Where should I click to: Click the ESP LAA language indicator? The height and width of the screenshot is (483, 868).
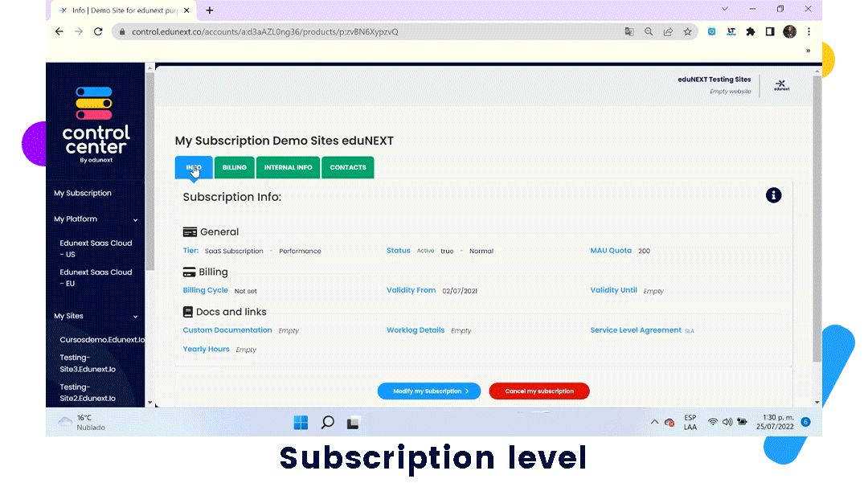[x=690, y=422]
